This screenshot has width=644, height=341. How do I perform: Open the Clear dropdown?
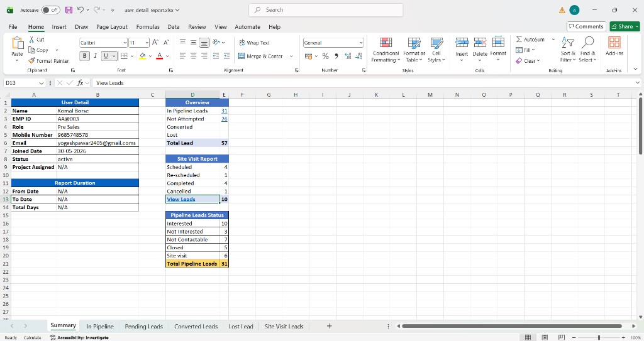point(528,61)
